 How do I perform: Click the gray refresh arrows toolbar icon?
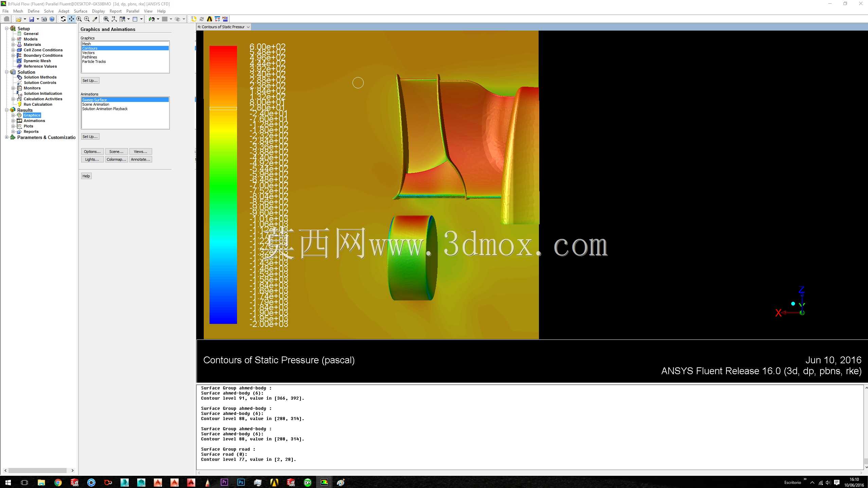pyautogui.click(x=202, y=19)
